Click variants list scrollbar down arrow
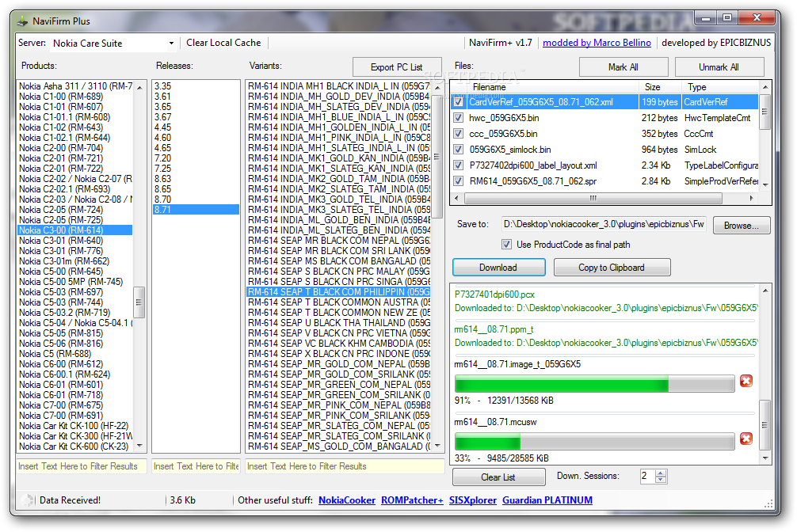The image size is (797, 532). pyautogui.click(x=437, y=446)
